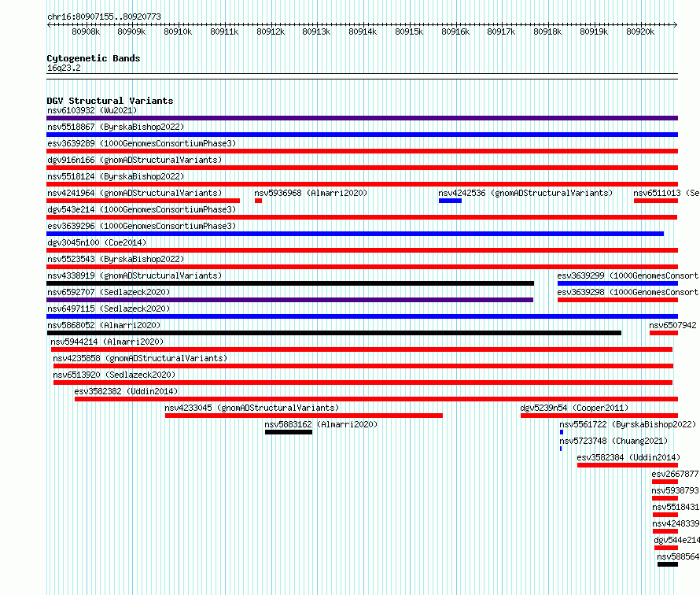The width and height of the screenshot is (700, 595).
Task: Open nsv6592707 (Sedlazeck2020) variant
Action: coord(109,292)
